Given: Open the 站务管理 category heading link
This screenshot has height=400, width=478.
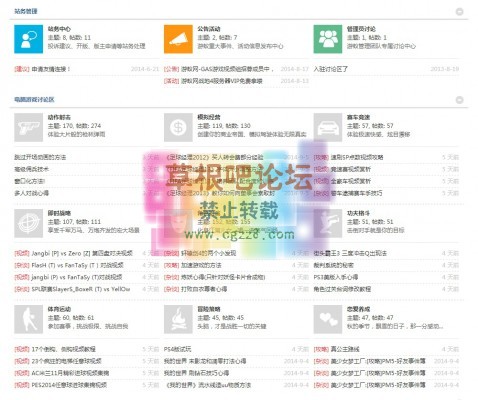Looking at the screenshot, I should tap(26, 11).
